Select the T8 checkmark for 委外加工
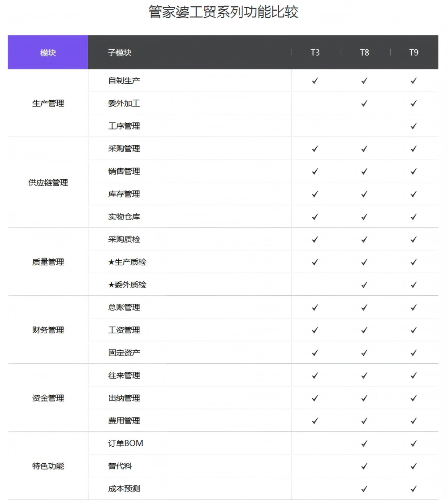The width and height of the screenshot is (448, 504). pos(364,103)
